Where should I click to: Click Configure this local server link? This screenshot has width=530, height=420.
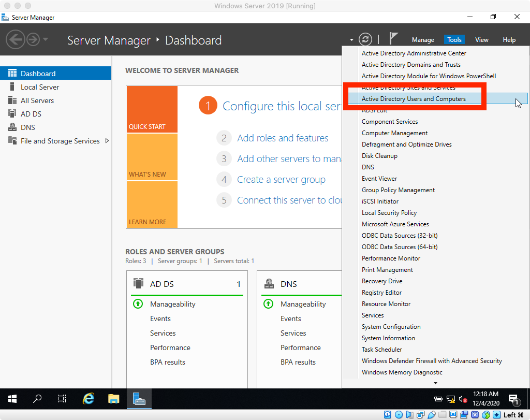click(282, 106)
